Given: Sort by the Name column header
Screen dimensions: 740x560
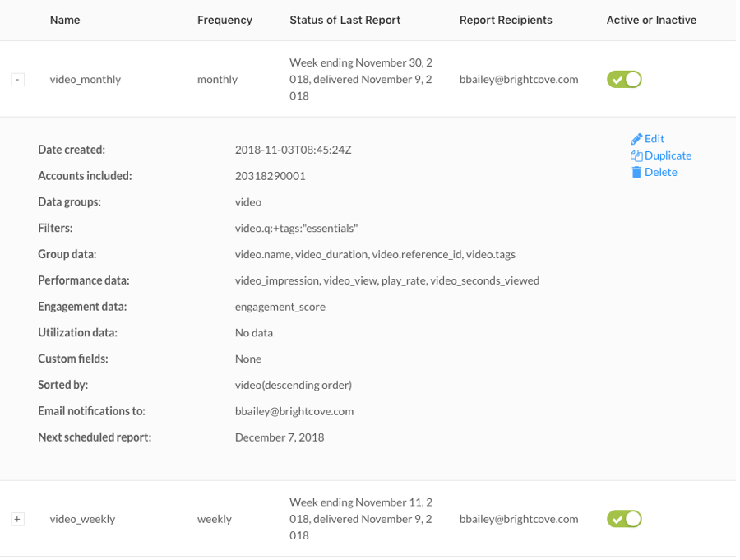Looking at the screenshot, I should [65, 20].
